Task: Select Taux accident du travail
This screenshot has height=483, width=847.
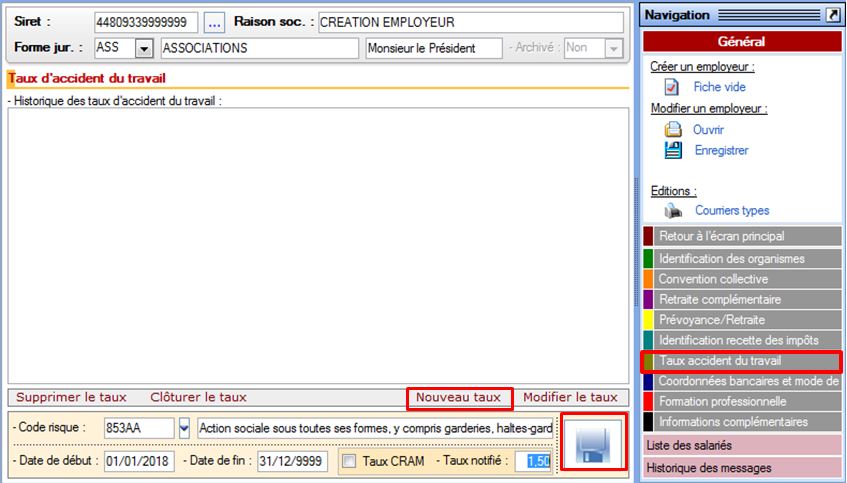Action: (742, 361)
